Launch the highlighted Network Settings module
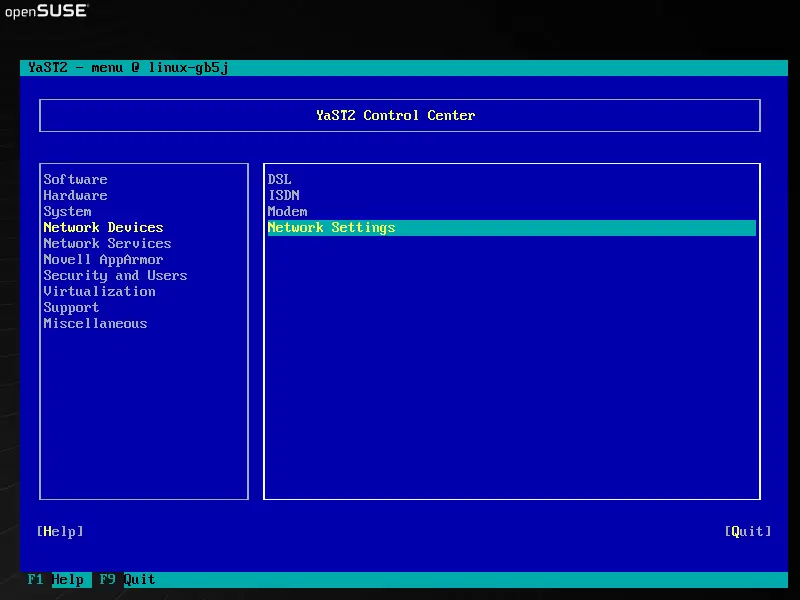 pyautogui.click(x=511, y=228)
